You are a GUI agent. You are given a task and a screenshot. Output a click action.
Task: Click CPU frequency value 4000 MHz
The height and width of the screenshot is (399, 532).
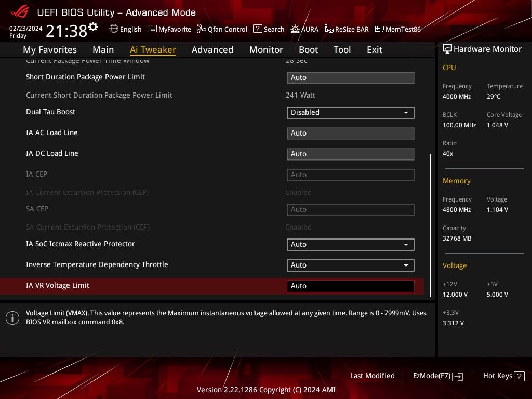[x=456, y=96]
